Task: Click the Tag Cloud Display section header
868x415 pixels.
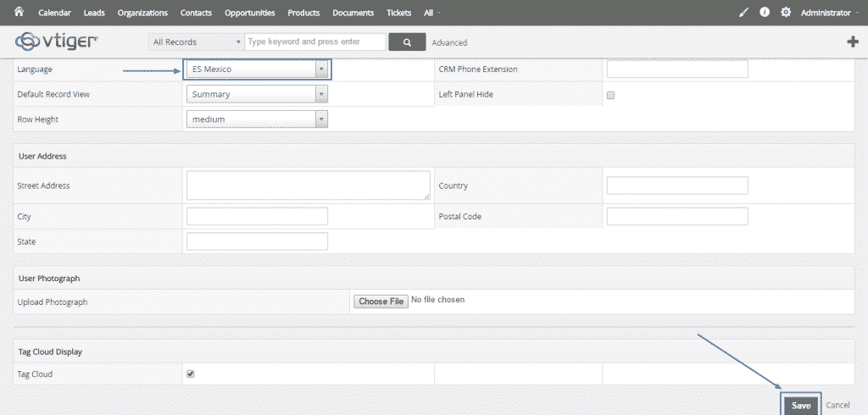Action: 434,351
